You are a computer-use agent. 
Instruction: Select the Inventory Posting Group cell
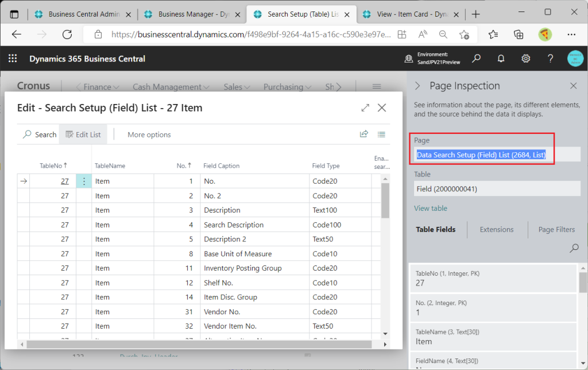255,268
